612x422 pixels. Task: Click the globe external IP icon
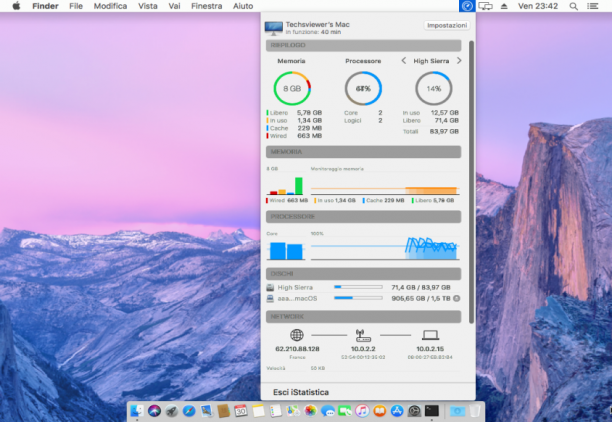coord(297,335)
